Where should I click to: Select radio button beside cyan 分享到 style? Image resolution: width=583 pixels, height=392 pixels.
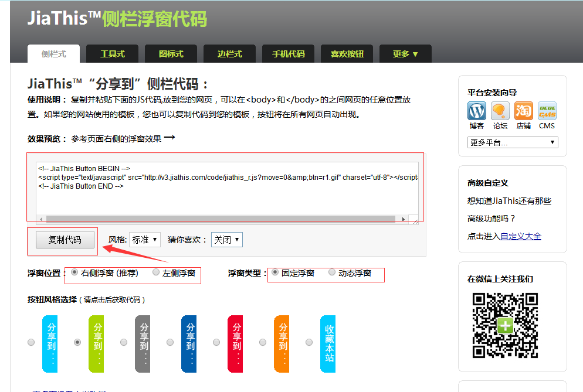point(31,342)
